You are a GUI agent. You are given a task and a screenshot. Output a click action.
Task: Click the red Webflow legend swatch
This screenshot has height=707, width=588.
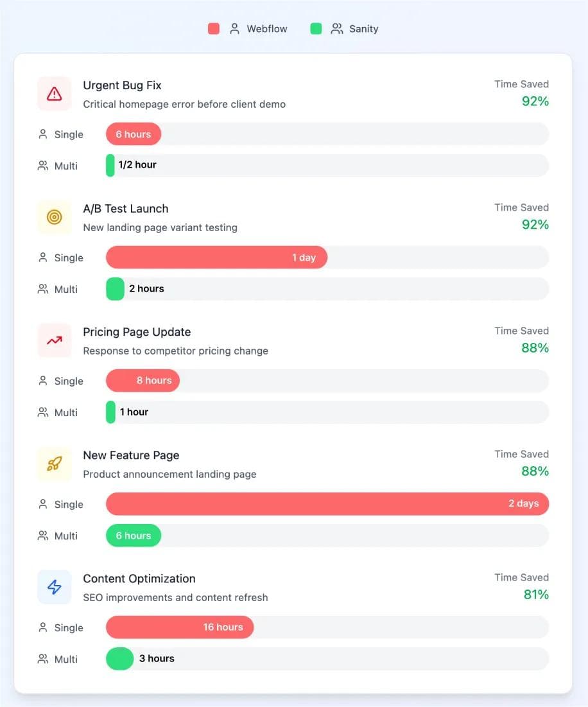click(214, 29)
